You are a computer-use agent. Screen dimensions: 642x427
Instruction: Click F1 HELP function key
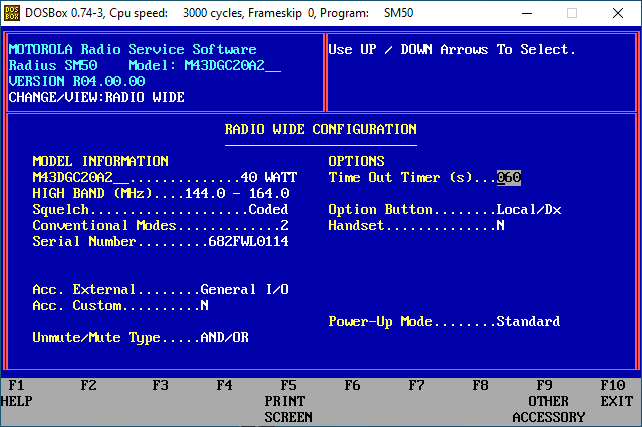pos(16,393)
